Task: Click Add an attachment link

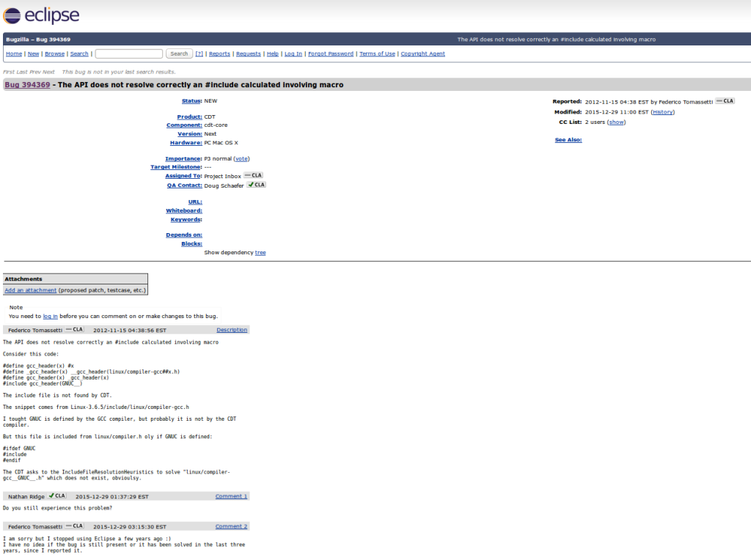Action: [30, 290]
